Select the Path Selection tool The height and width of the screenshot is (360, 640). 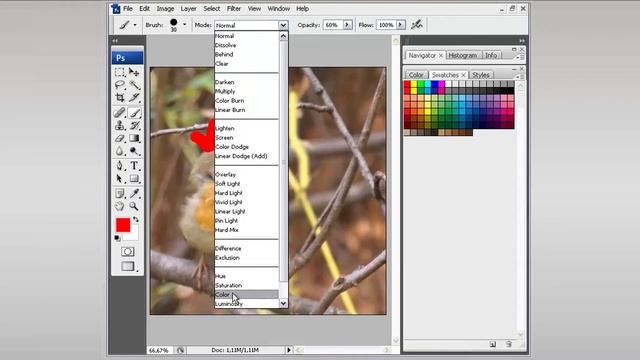pos(120,179)
